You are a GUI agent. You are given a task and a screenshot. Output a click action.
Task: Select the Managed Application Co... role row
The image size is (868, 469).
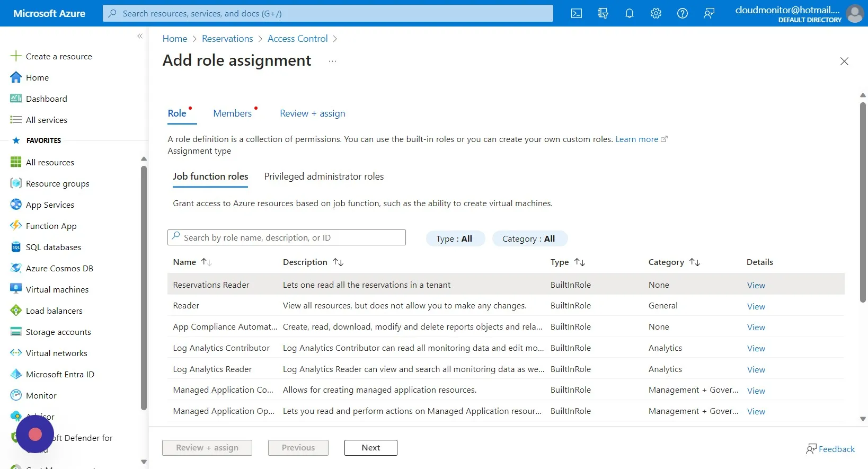(506, 390)
